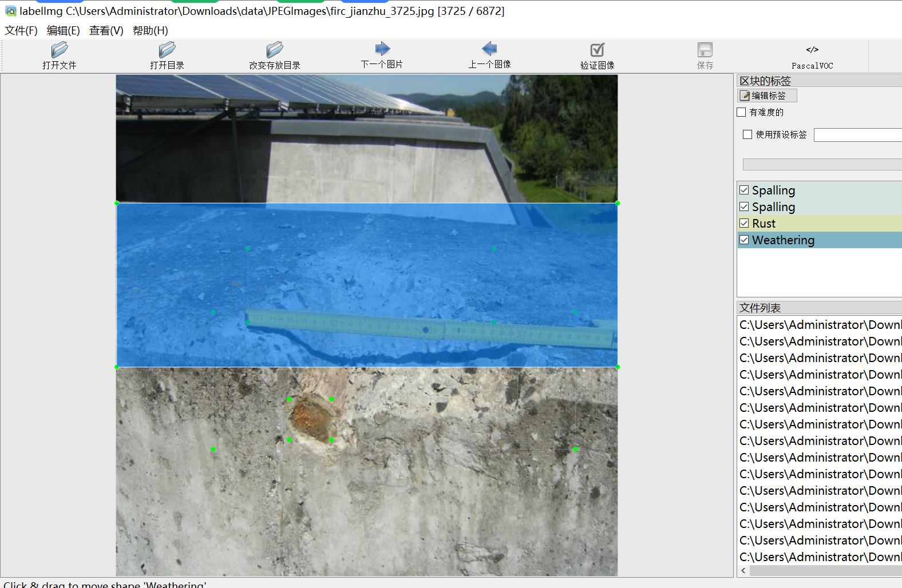Viewport: 902px width, 588px height.
Task: Select the second Spalling label text
Action: [773, 206]
